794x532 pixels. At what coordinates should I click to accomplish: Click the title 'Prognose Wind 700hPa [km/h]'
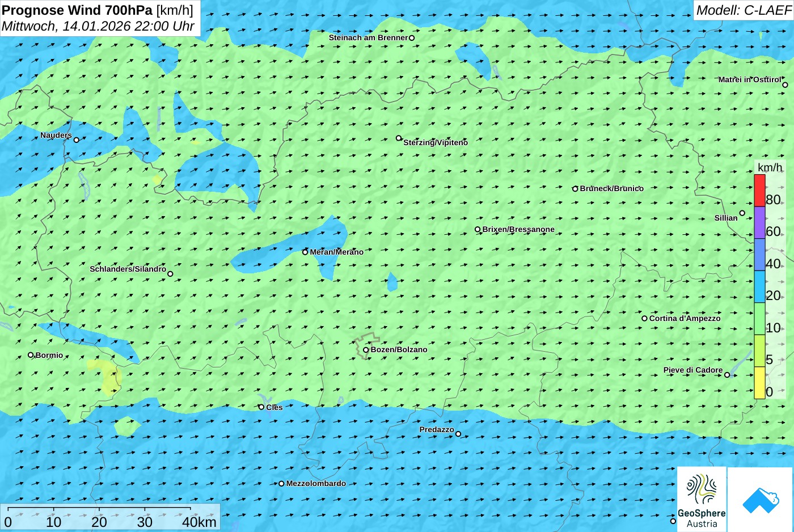[x=98, y=10]
